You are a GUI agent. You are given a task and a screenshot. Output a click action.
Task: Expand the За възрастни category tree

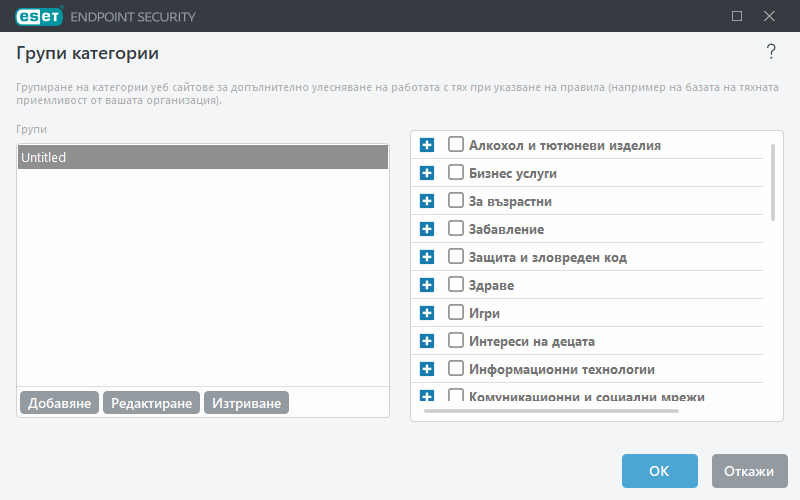point(427,201)
